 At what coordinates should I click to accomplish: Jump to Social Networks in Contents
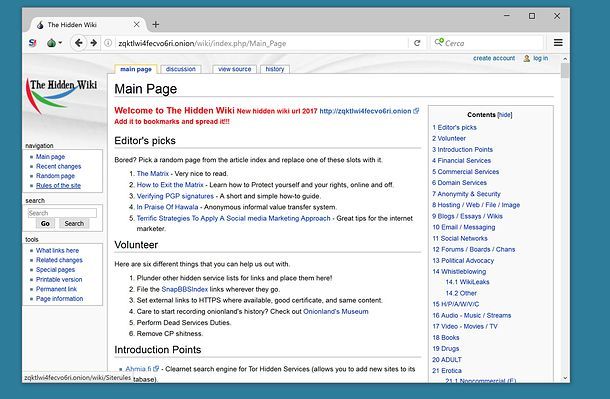(460, 238)
